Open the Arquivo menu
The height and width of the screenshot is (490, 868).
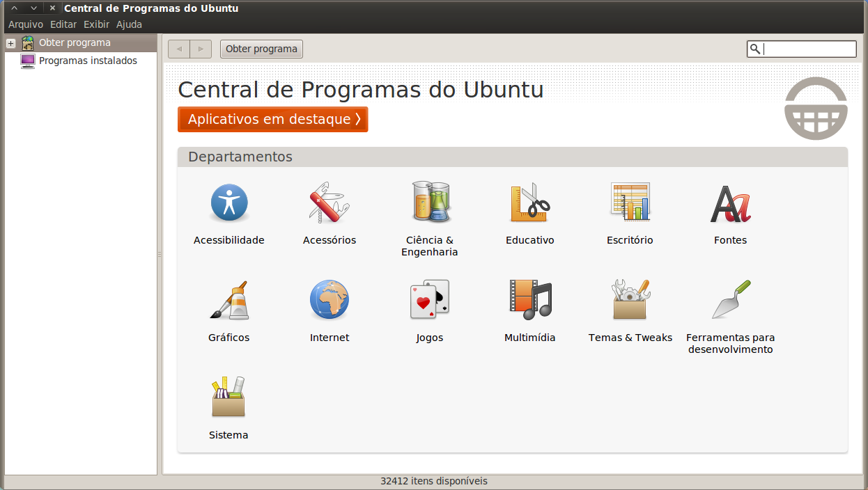coord(26,24)
